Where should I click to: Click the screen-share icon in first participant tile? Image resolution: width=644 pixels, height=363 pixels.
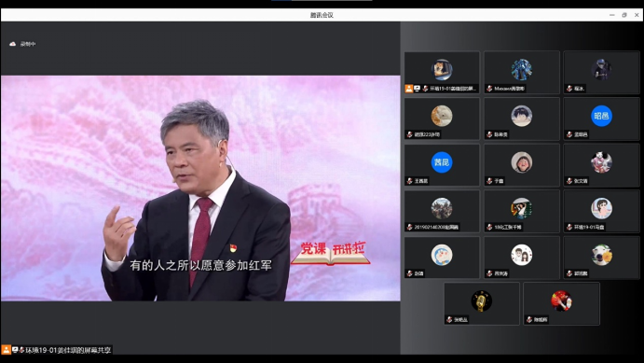pos(417,89)
